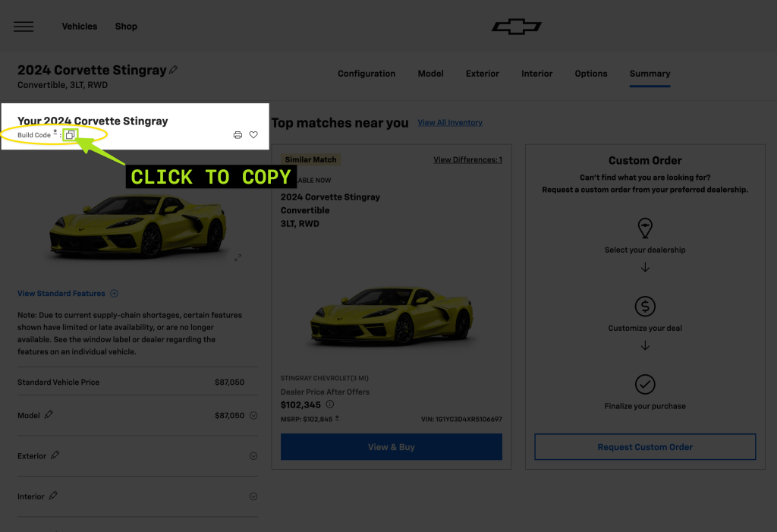777x532 pixels.
Task: Click the View & Buy button
Action: coord(391,447)
